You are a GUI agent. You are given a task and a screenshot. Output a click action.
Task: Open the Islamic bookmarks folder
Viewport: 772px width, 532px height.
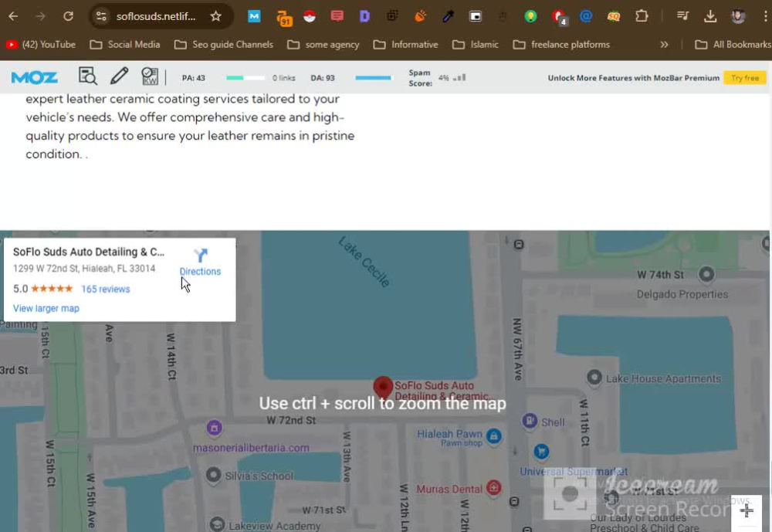[475, 44]
